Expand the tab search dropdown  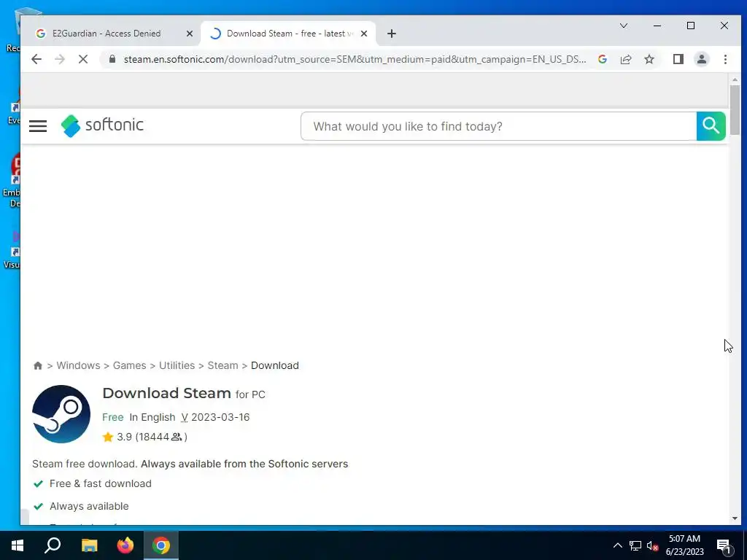pyautogui.click(x=623, y=26)
